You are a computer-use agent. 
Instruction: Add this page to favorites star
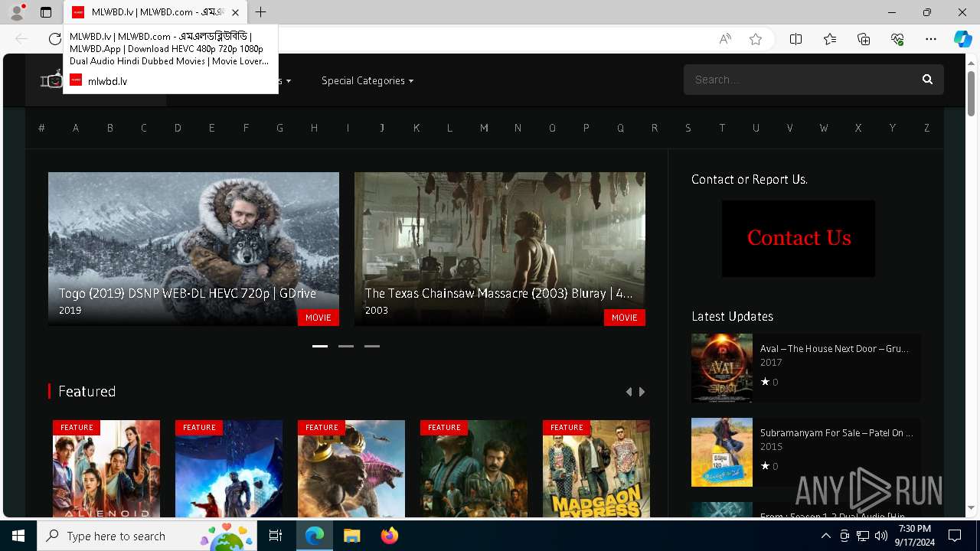[x=756, y=39]
